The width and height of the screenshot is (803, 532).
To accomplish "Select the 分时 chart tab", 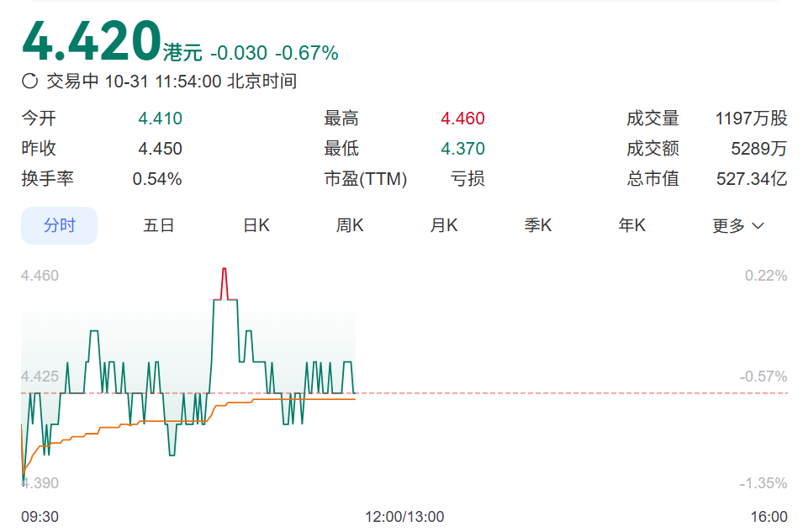I will pyautogui.click(x=60, y=225).
